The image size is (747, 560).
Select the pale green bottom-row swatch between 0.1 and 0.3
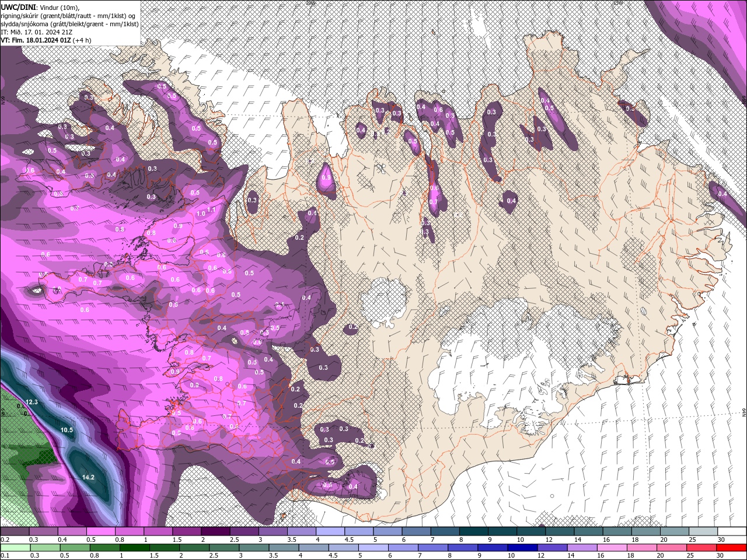[x=14, y=548]
